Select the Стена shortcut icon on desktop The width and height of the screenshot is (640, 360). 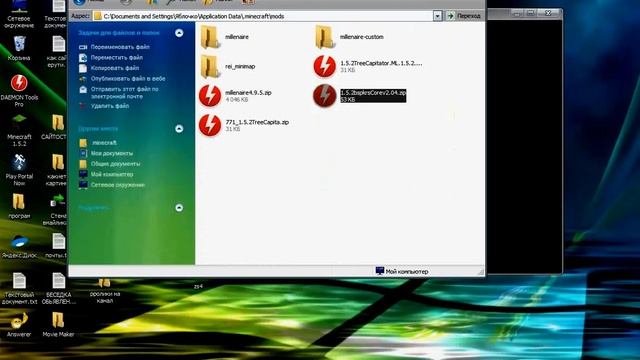(x=56, y=209)
